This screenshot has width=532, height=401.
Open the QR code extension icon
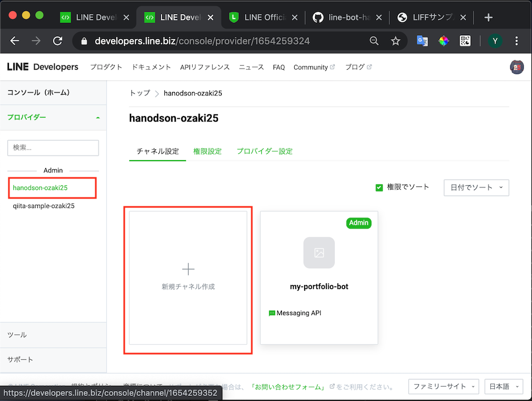click(x=465, y=41)
